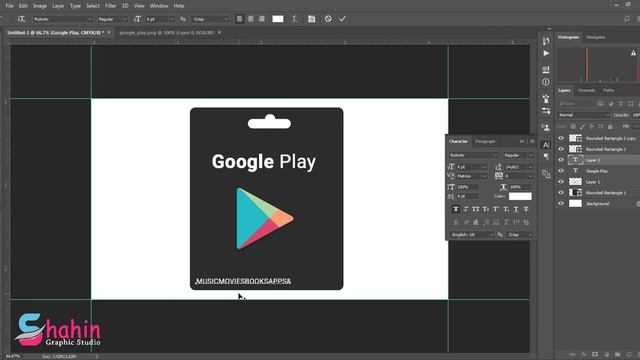Viewport: 640px width, 360px height.
Task: Open the Adjustments sliders panel icon
Action: (546, 111)
